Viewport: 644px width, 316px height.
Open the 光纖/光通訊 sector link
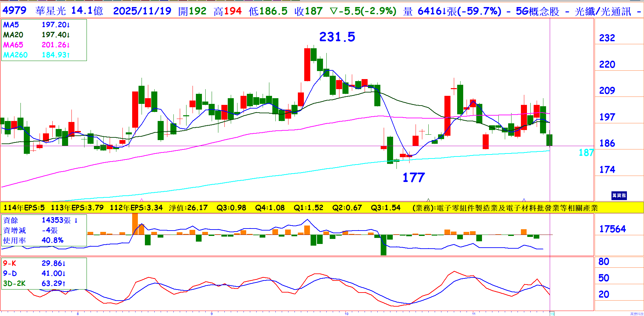[603, 11]
